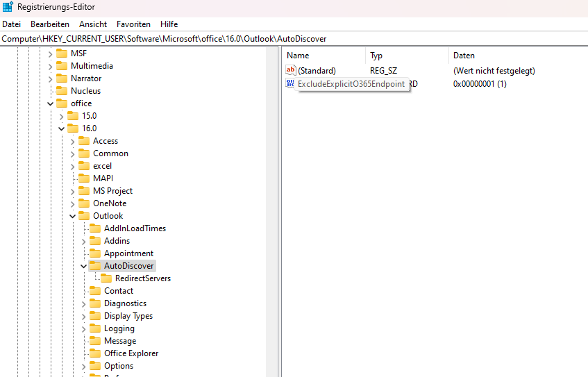Select the AddInLoadTimes key
This screenshot has width=588, height=377.
tap(135, 228)
